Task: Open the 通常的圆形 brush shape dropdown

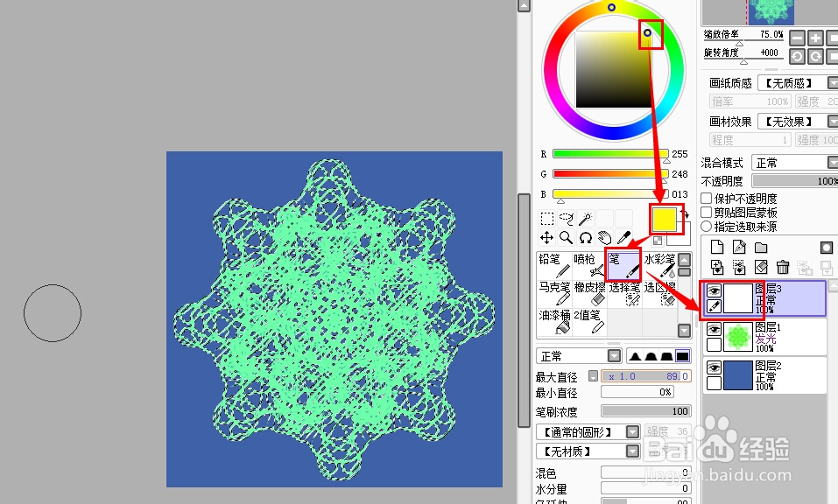Action: 633,431
